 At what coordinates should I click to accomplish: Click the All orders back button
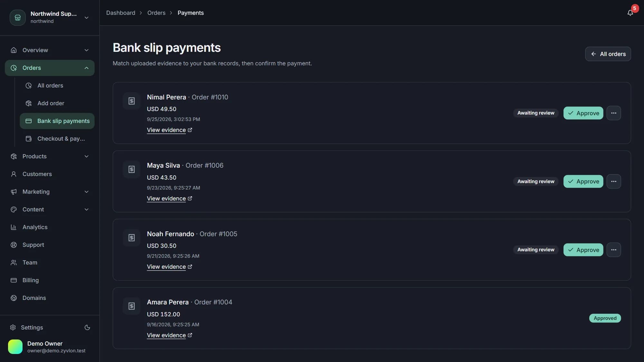point(608,54)
